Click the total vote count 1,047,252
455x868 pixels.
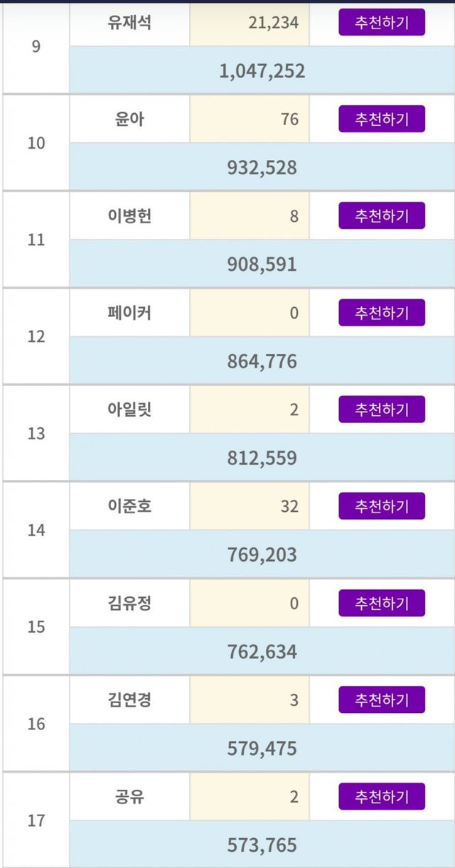[x=262, y=70]
